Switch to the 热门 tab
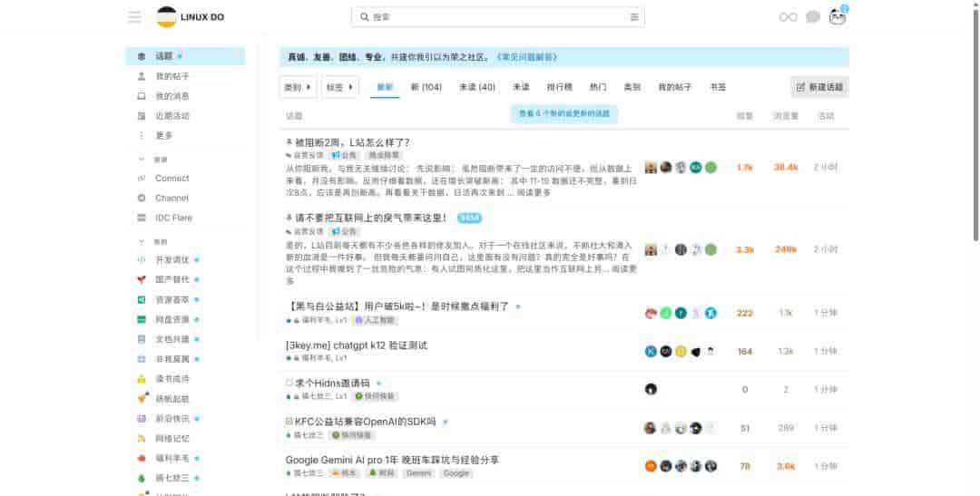 coord(598,87)
